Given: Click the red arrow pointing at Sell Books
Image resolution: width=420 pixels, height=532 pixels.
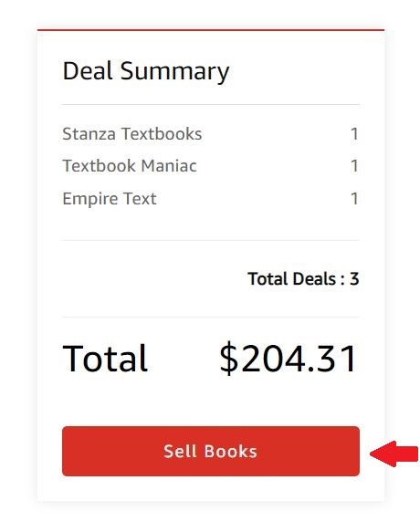Looking at the screenshot, I should [394, 454].
